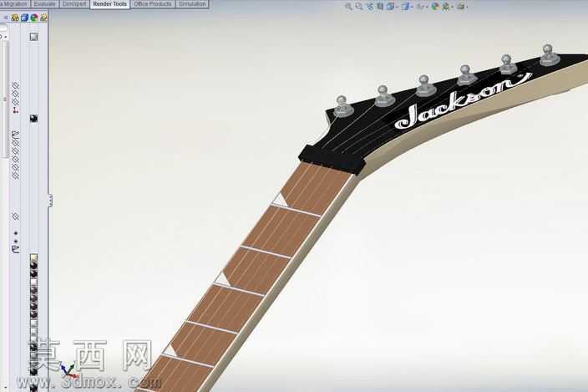Select the Jackson logo on the headstock
The width and height of the screenshot is (588, 392).
[463, 101]
